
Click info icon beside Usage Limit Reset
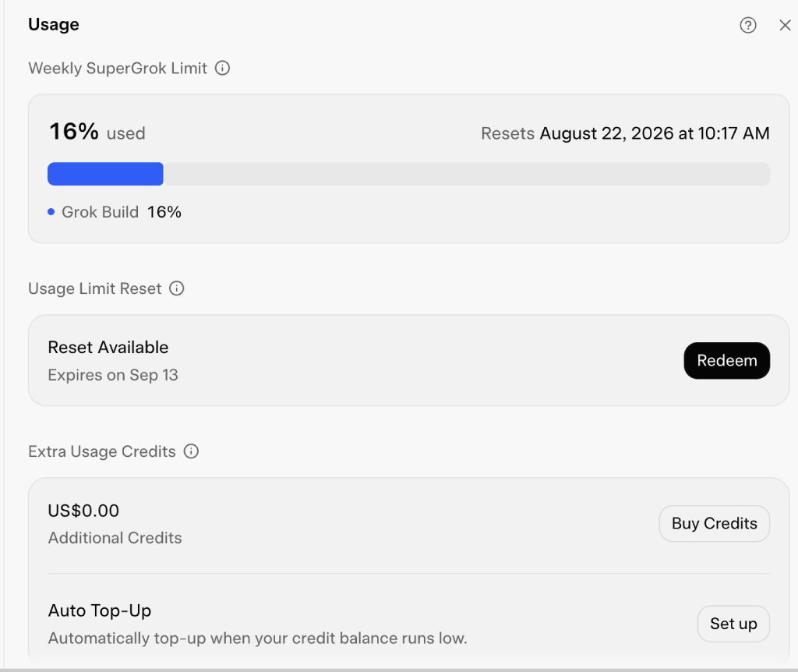[x=177, y=288]
